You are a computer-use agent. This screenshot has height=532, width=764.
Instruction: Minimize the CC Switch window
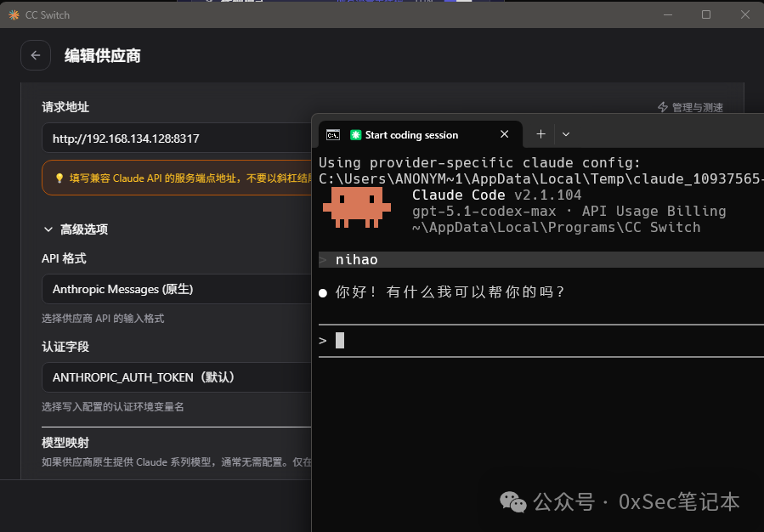point(668,14)
